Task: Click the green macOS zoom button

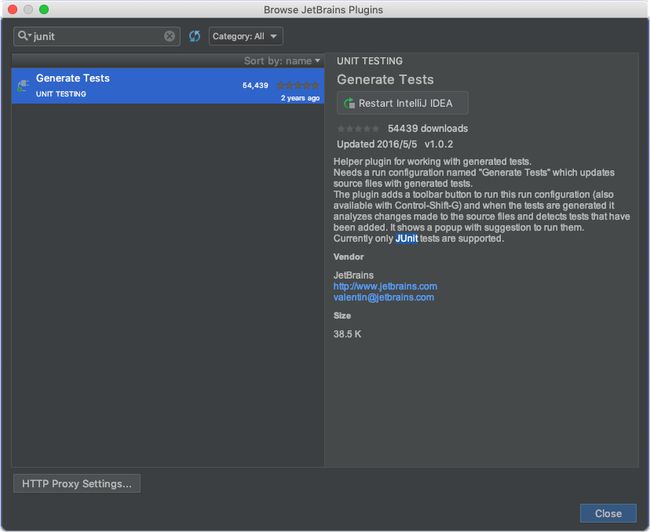Action: coord(44,9)
